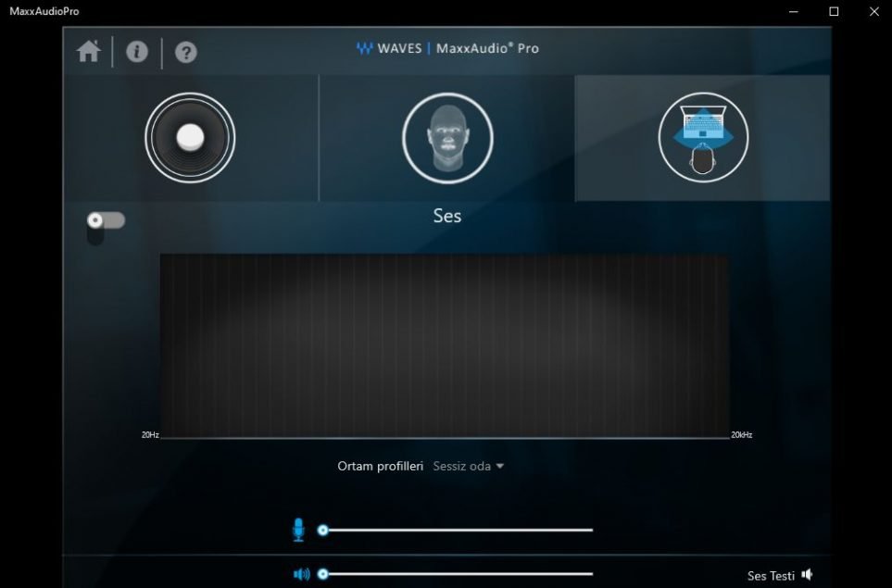Viewport: 892px width, 588px height.
Task: Click the microphone level slider handle
Action: [x=323, y=529]
